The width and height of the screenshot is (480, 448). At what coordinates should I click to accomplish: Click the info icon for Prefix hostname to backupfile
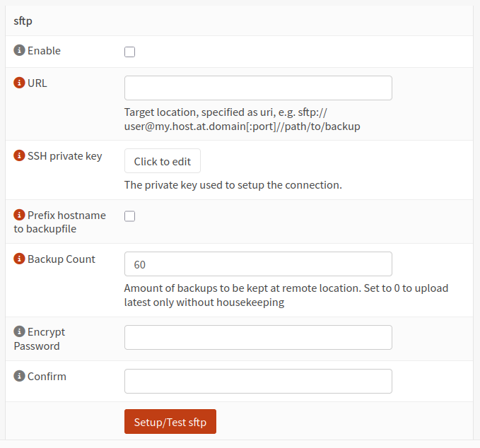coord(19,215)
